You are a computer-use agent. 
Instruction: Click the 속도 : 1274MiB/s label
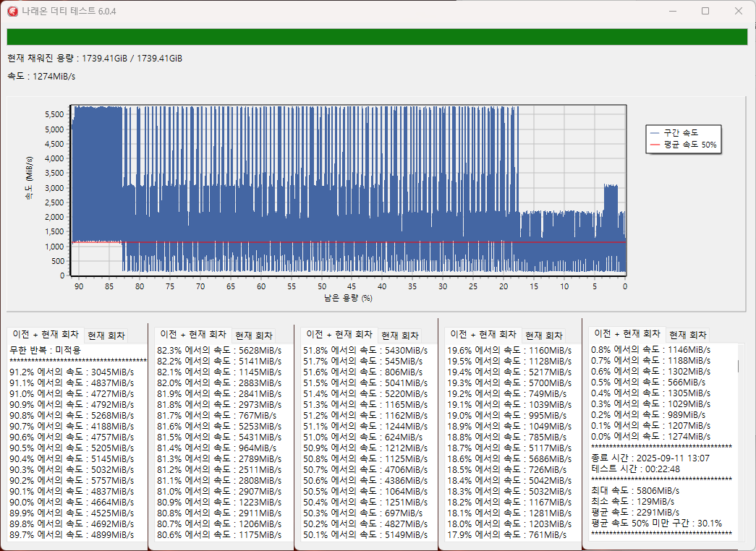(41, 76)
